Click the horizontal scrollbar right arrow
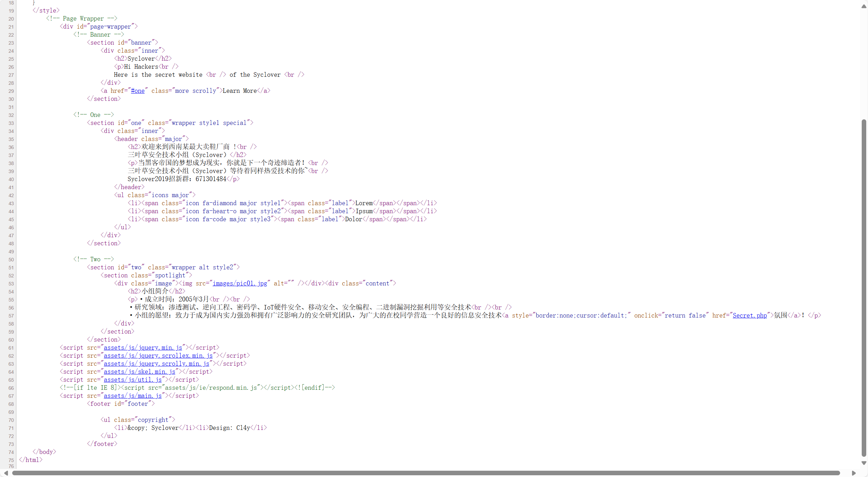The image size is (868, 477). (x=854, y=473)
